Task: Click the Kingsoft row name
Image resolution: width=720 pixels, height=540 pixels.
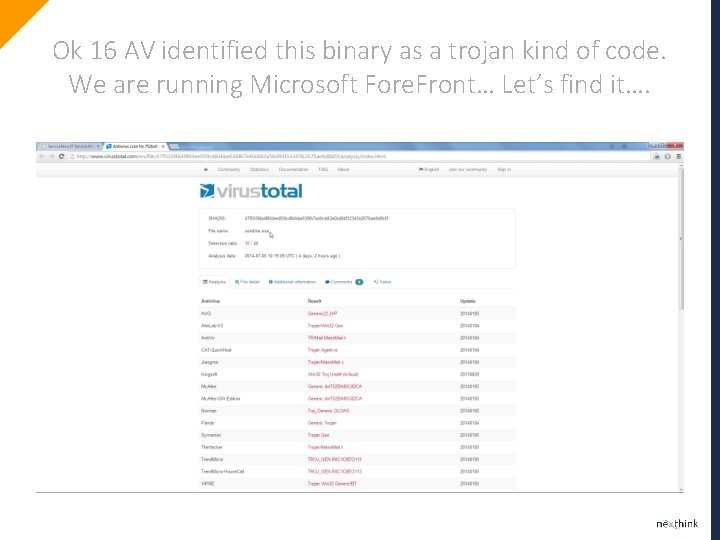Action: 209,374
